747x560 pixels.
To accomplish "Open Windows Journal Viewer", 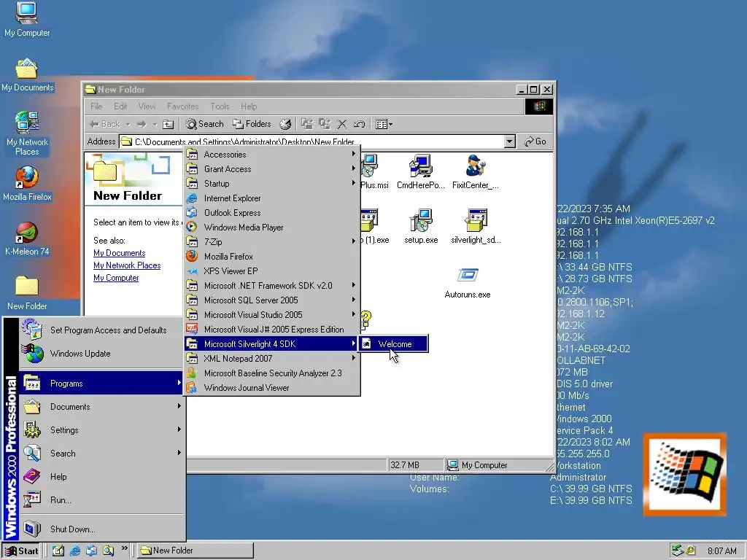I will [271, 388].
